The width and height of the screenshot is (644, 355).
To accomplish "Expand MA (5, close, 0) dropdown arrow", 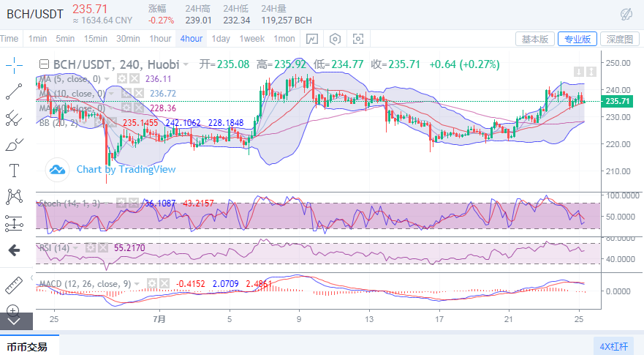I will pyautogui.click(x=107, y=78).
